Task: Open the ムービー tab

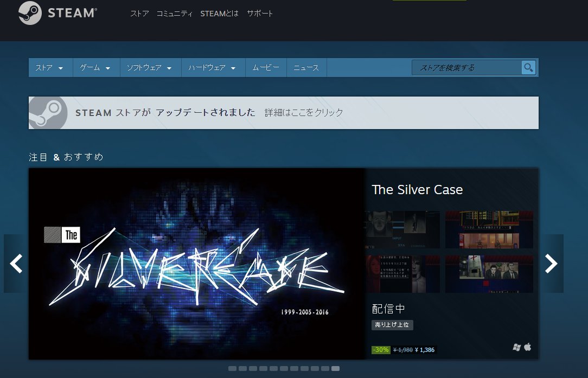Action: [x=266, y=67]
